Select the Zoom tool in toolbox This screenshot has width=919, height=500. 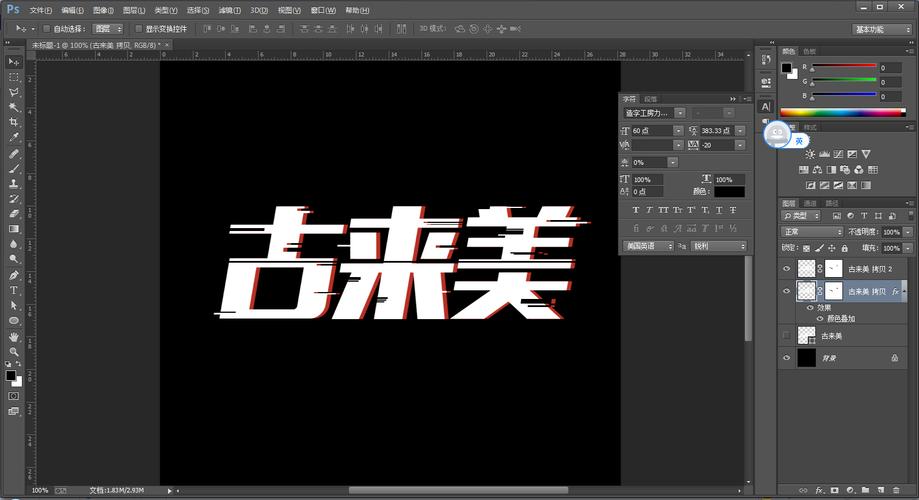point(14,351)
